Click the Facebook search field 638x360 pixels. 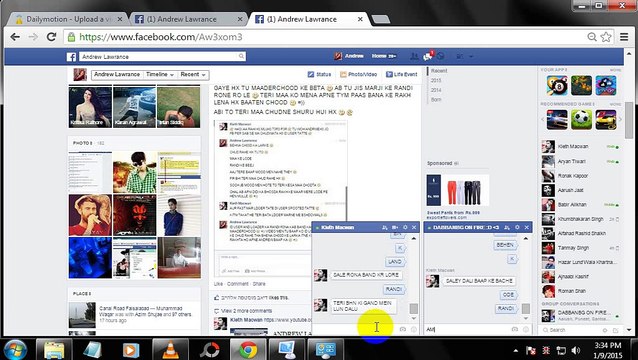[x=162, y=57]
